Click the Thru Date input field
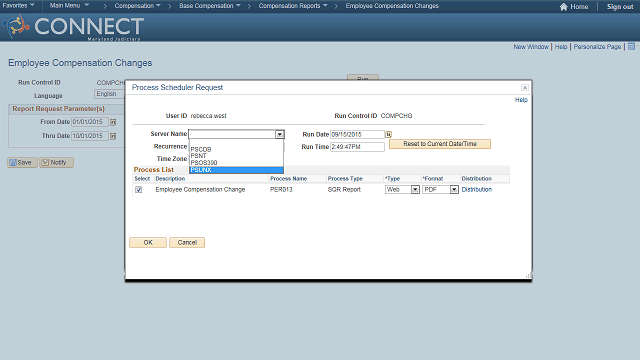 click(x=90, y=136)
